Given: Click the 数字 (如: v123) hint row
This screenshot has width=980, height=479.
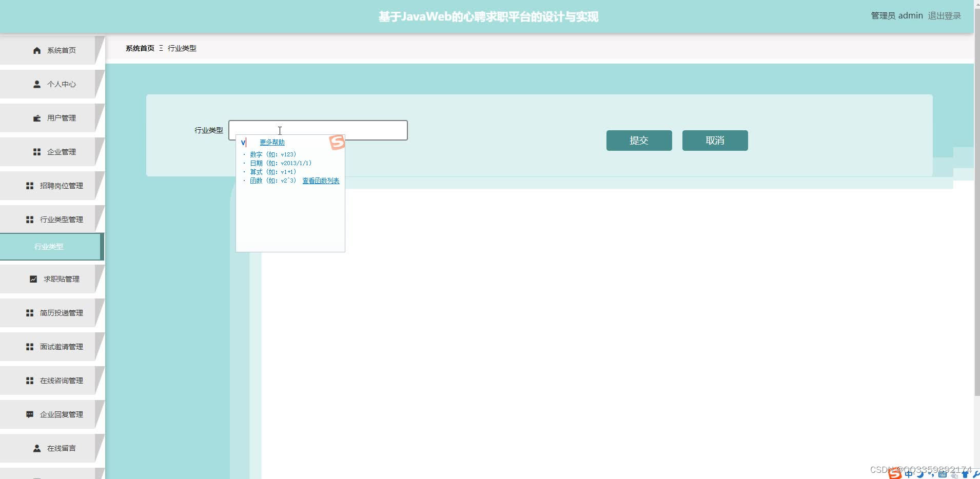Looking at the screenshot, I should 272,154.
